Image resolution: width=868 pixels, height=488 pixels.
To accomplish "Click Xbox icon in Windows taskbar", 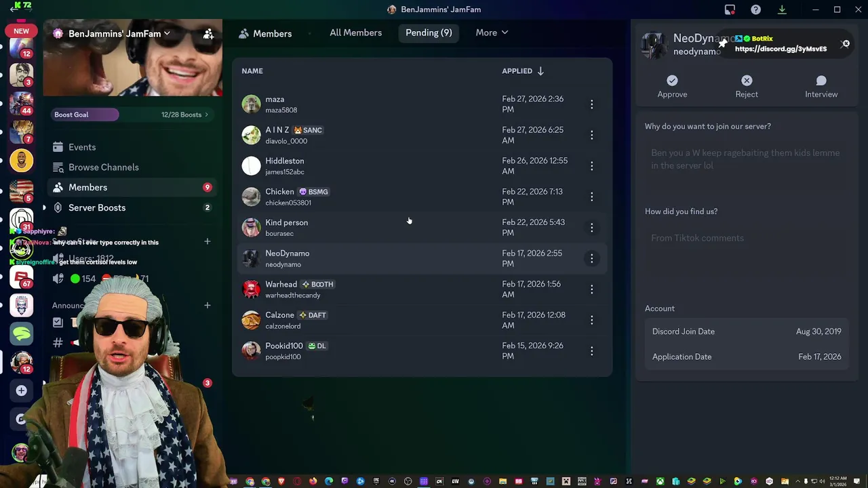I will [x=660, y=482].
